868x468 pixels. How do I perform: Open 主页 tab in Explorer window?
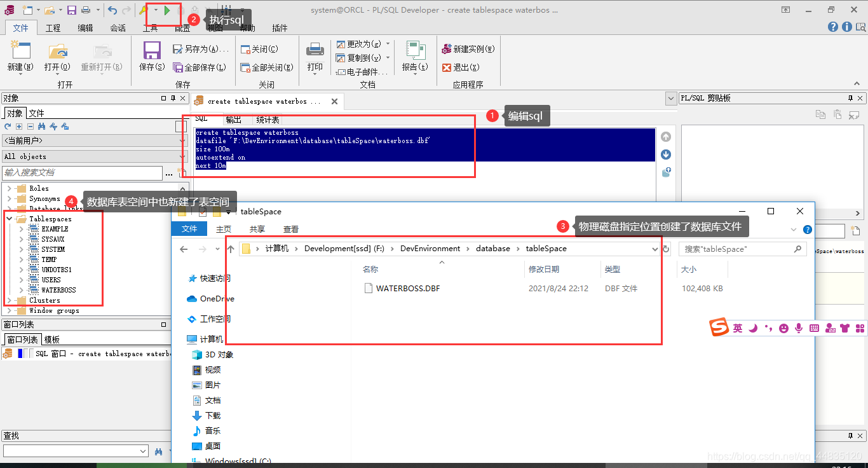click(x=224, y=229)
